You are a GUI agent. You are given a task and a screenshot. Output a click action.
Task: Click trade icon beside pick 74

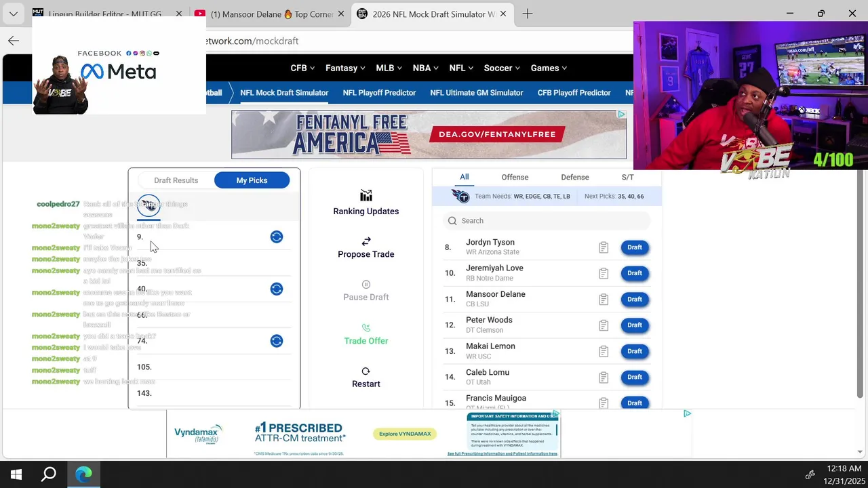tap(277, 341)
